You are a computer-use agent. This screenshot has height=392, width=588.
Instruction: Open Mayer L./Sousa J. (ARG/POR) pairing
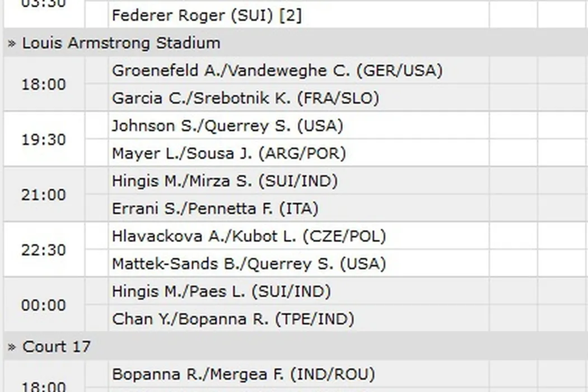[228, 153]
